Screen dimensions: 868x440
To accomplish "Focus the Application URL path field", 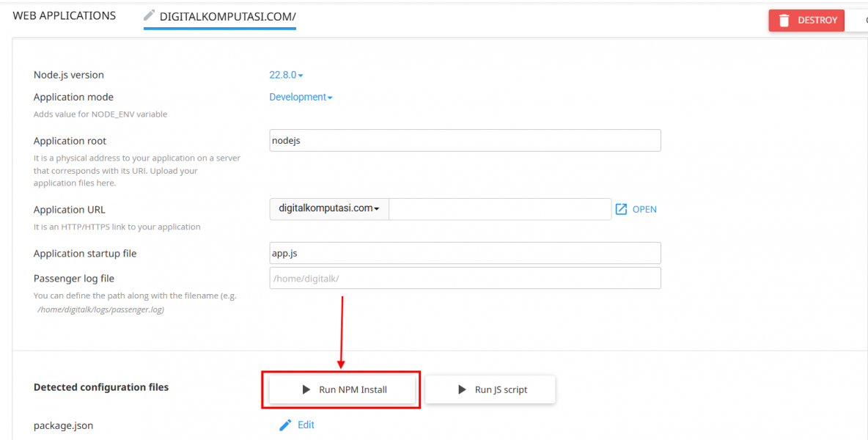I will (x=500, y=209).
